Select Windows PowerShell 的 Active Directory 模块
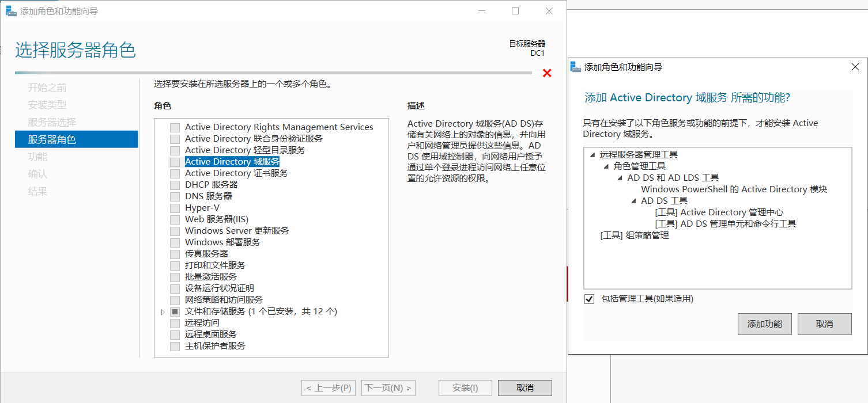Viewport: 868px width, 403px height. (x=734, y=189)
